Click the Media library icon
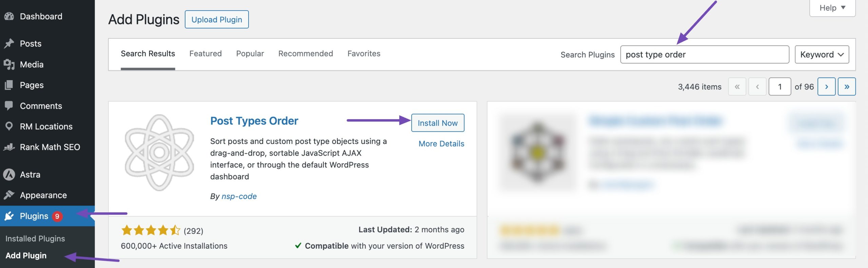 point(9,64)
